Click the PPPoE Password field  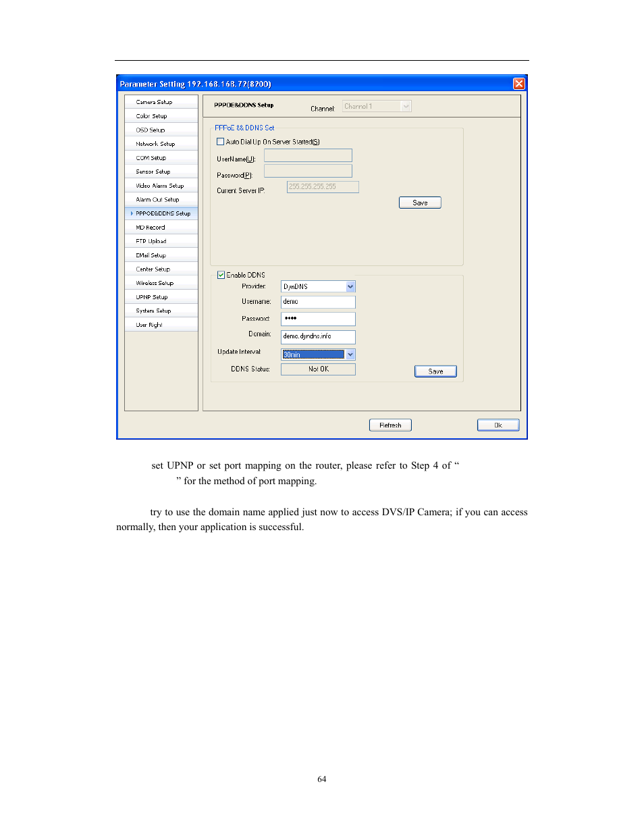point(308,171)
